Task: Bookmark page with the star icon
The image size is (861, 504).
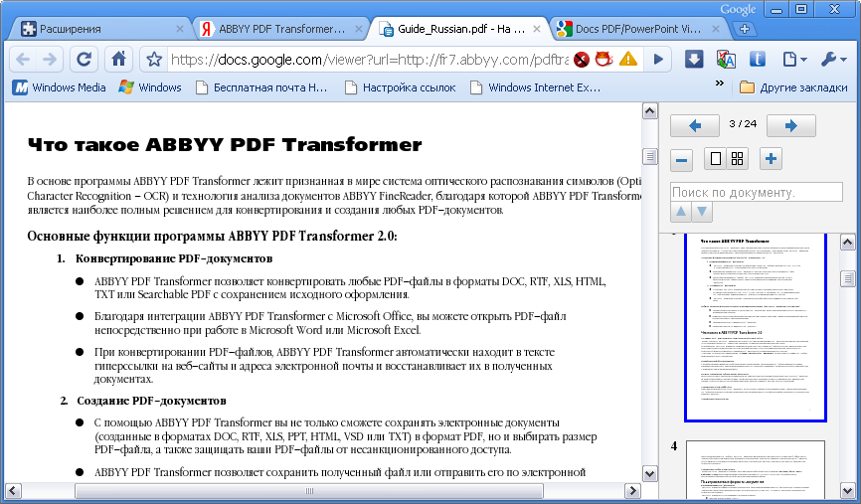Action: pos(154,60)
